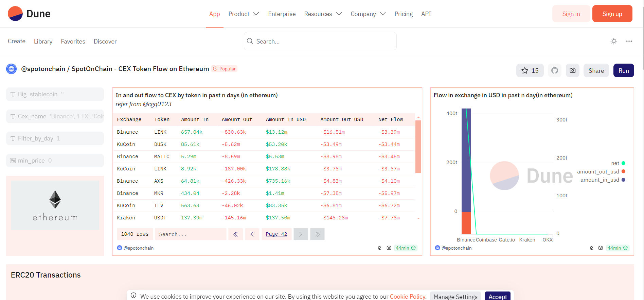Screen dimensions: 644x300
Task: Click camera icon in chart panel footer
Action: pos(601,248)
